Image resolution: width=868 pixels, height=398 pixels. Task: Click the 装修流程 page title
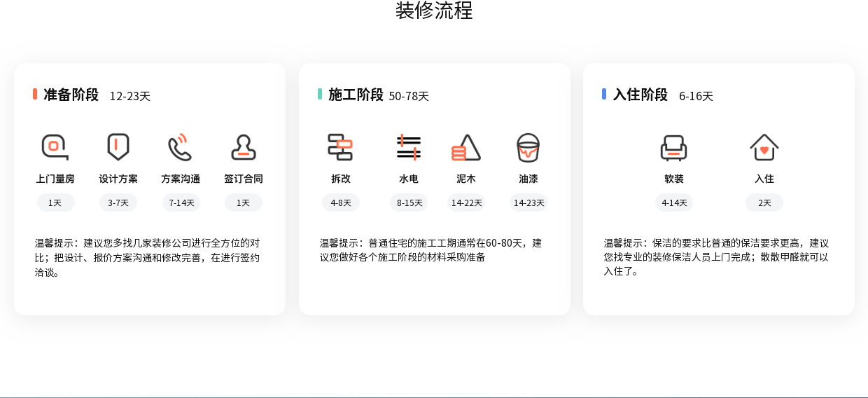(x=434, y=11)
